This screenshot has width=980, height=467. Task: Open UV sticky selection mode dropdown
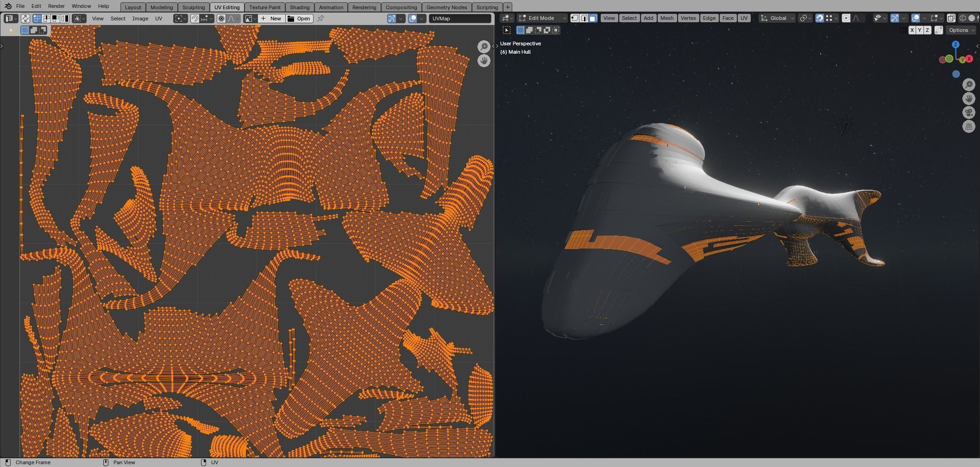pos(79,19)
